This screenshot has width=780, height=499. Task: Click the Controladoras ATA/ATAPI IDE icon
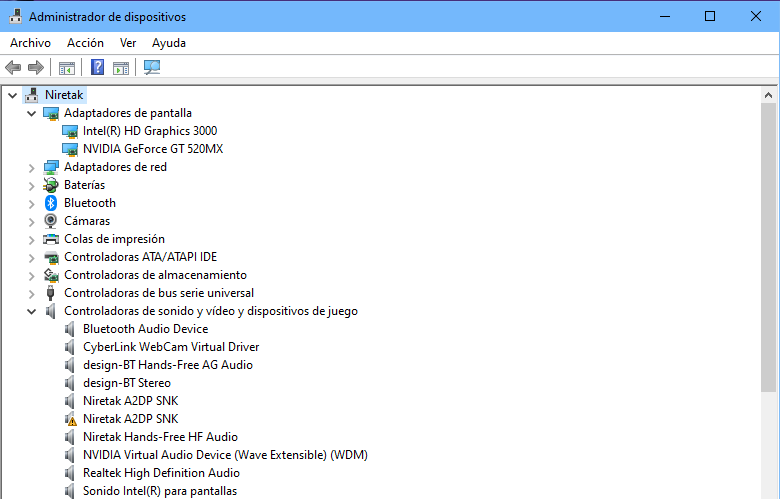51,257
